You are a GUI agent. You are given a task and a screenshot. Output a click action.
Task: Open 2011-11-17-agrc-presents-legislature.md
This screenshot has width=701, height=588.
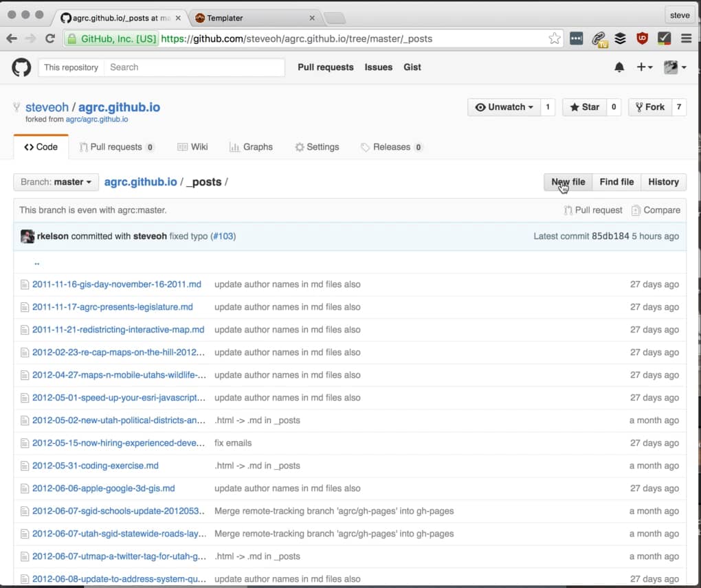[x=113, y=308]
